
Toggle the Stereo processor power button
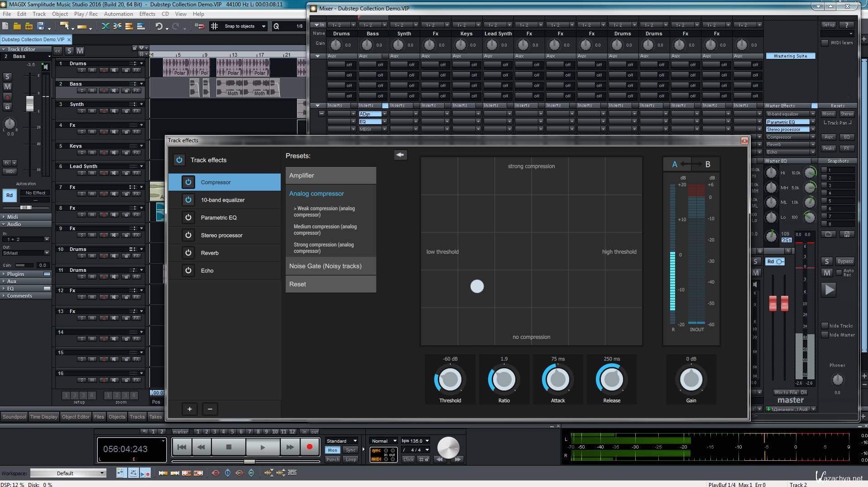point(188,235)
